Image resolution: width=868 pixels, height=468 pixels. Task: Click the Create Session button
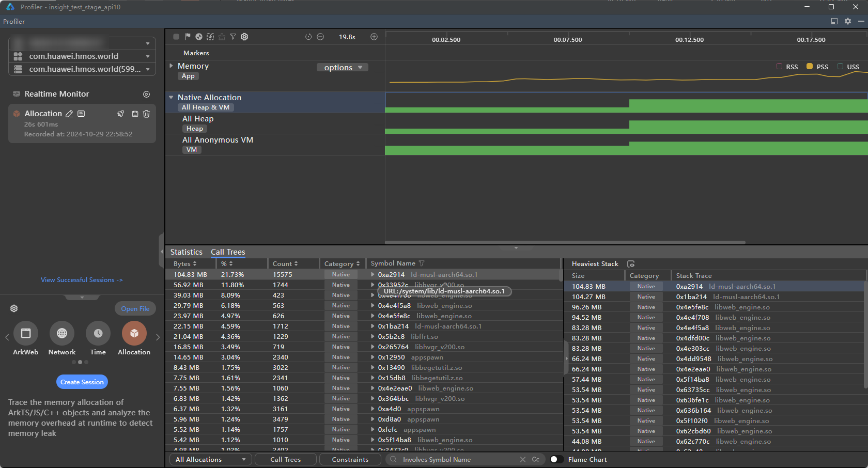82,382
